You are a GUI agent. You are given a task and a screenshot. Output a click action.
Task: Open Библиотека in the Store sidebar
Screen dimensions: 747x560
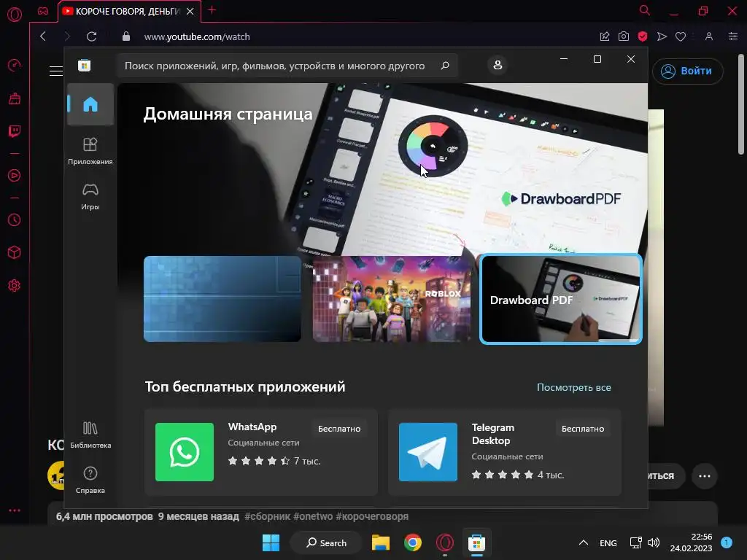click(90, 435)
